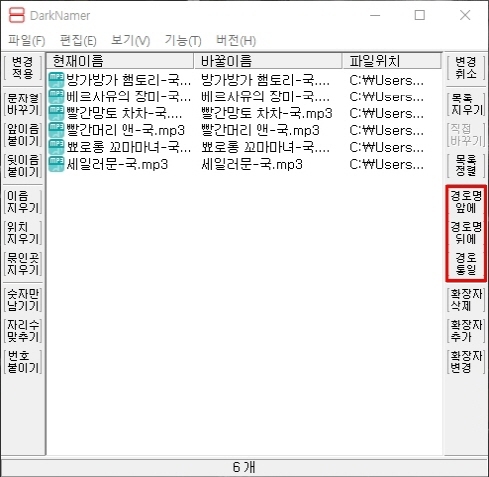Click the 앞이름 붙이기 button
This screenshot has height=477, width=489.
(23, 135)
